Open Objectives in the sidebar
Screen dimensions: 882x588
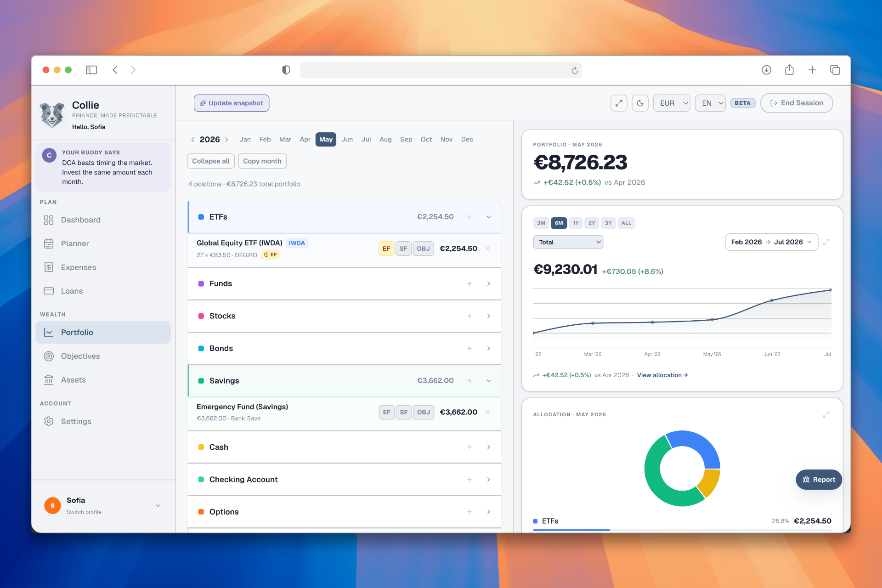[103, 356]
